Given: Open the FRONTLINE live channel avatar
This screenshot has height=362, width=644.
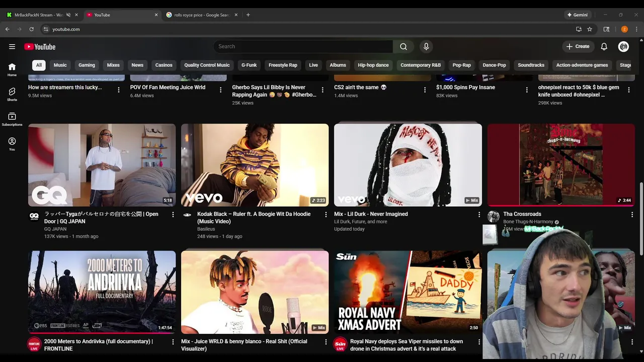Looking at the screenshot, I should pyautogui.click(x=34, y=344).
